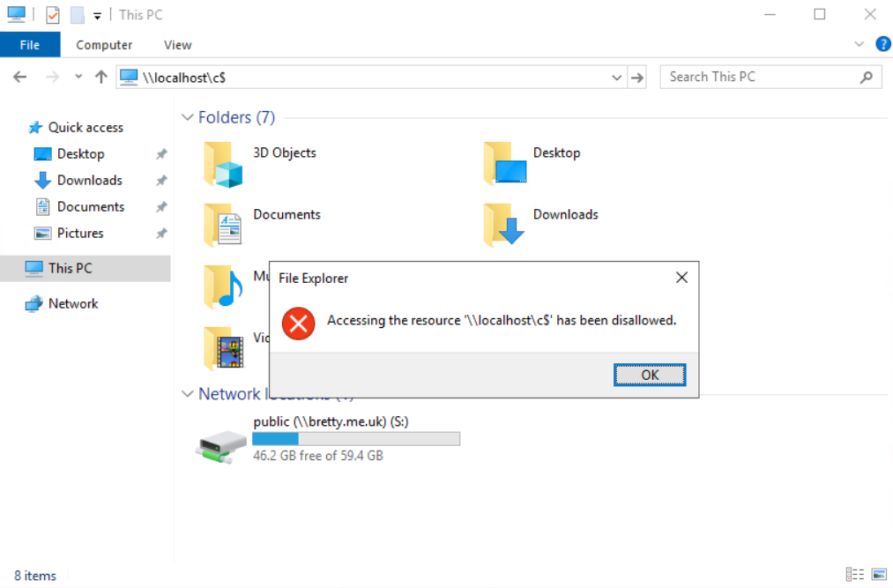
Task: Expand the address bar history dropdown
Action: click(617, 78)
